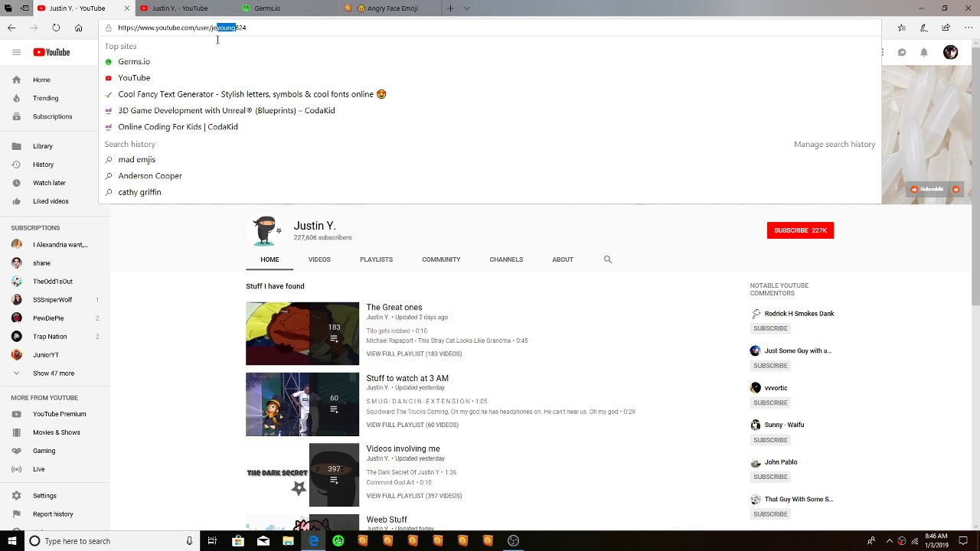Image resolution: width=980 pixels, height=551 pixels.
Task: Open account avatar menu
Action: pyautogui.click(x=950, y=52)
